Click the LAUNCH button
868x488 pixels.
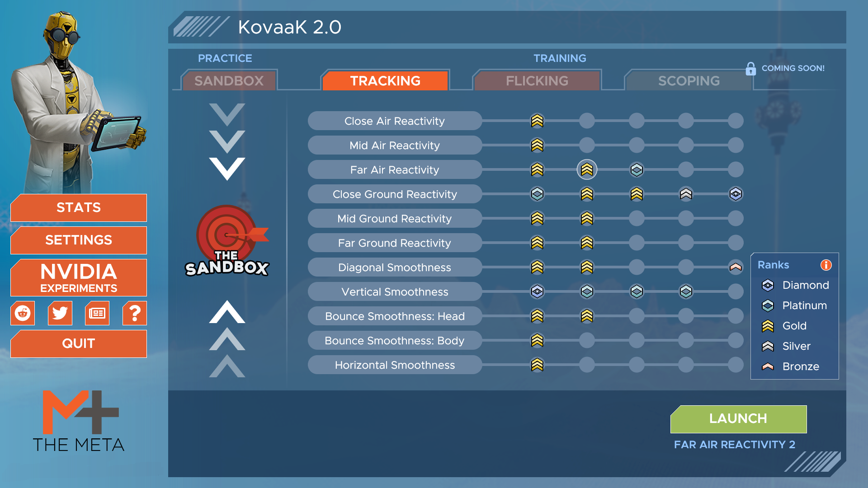(739, 418)
